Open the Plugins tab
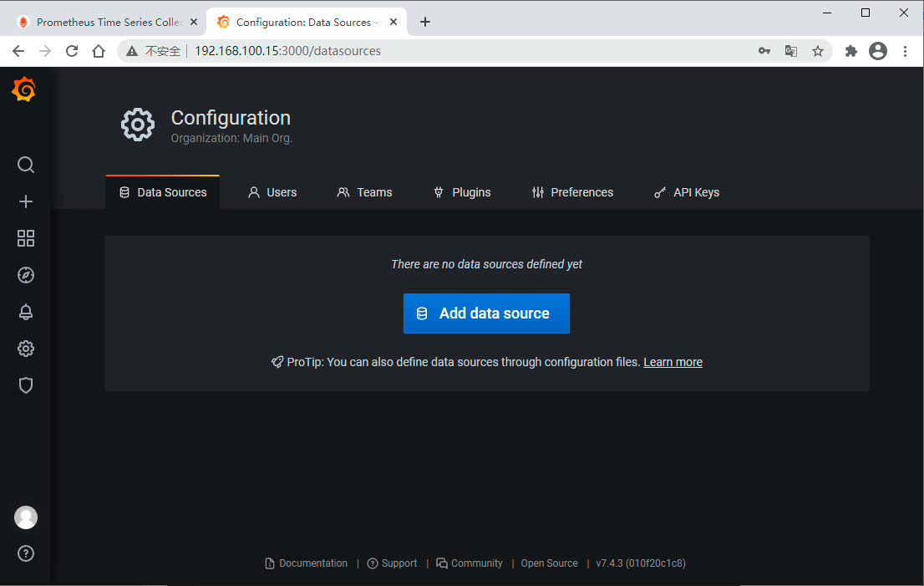 coord(462,192)
